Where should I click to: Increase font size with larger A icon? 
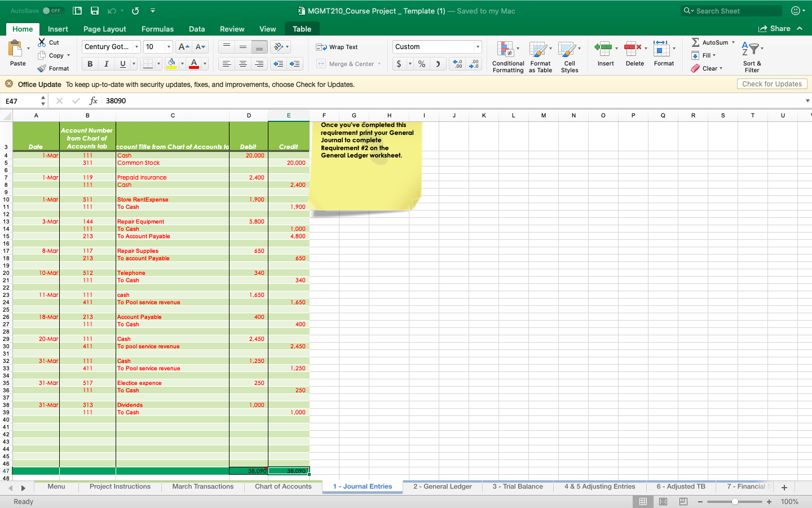click(184, 47)
